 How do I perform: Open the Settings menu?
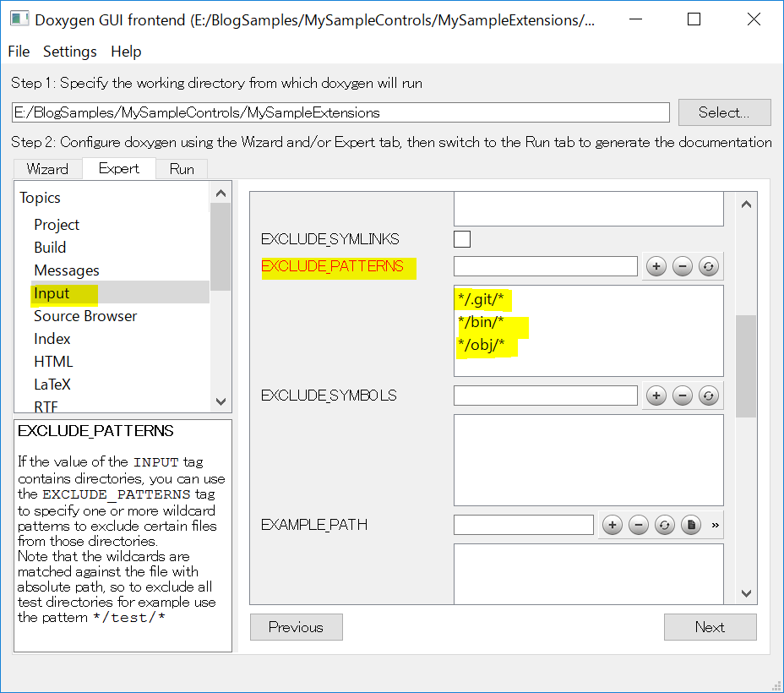click(69, 52)
